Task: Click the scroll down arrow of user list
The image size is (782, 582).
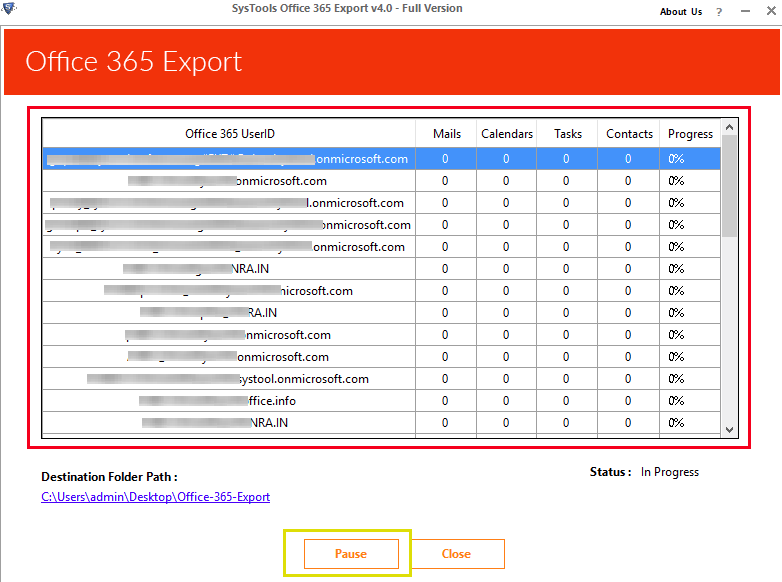Action: (x=729, y=429)
